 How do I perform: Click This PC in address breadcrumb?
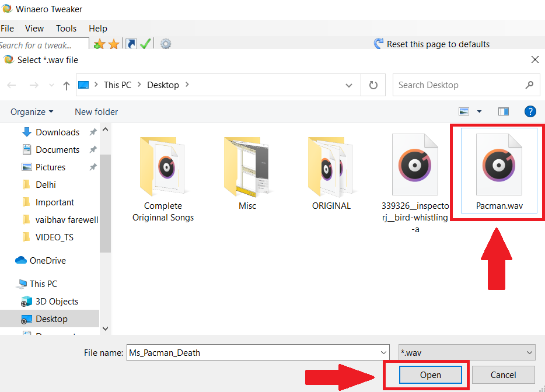[x=117, y=85]
